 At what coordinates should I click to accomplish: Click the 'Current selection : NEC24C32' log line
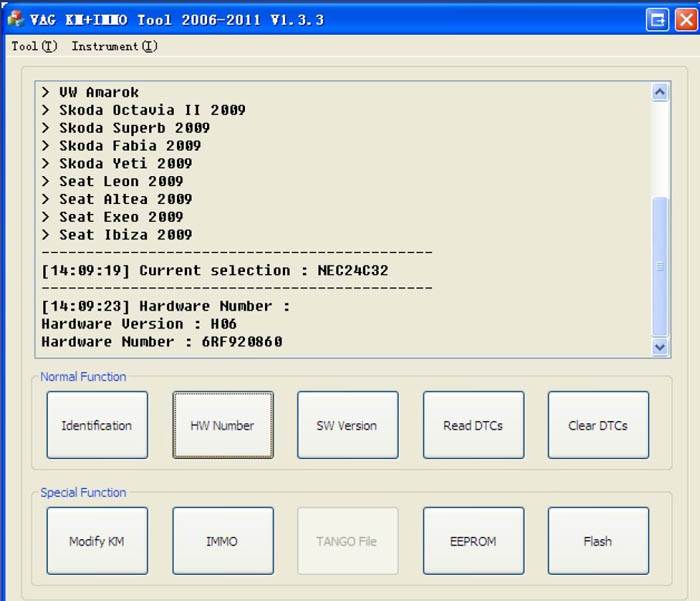tap(215, 271)
